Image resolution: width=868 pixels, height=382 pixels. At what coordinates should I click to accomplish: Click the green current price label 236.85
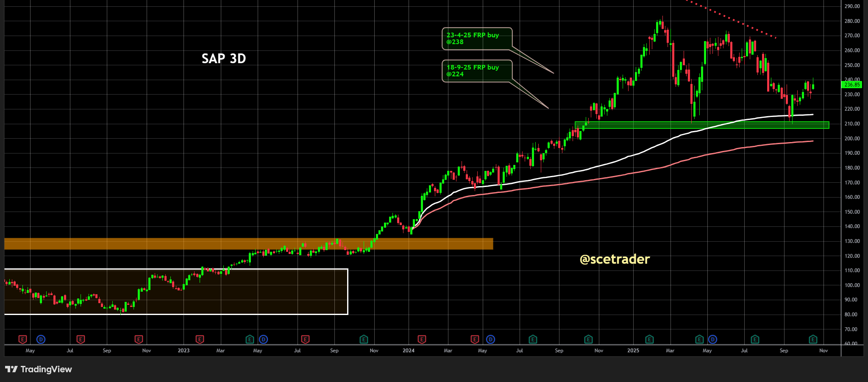tap(851, 85)
